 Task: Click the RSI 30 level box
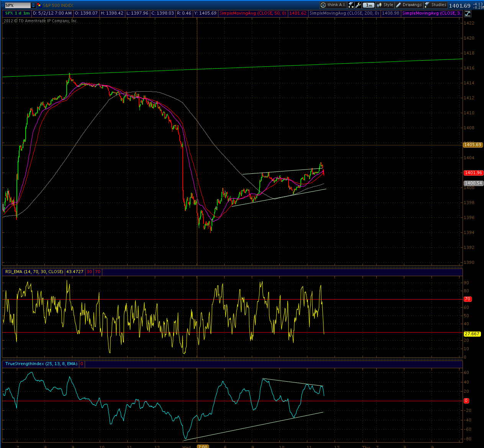click(x=89, y=272)
